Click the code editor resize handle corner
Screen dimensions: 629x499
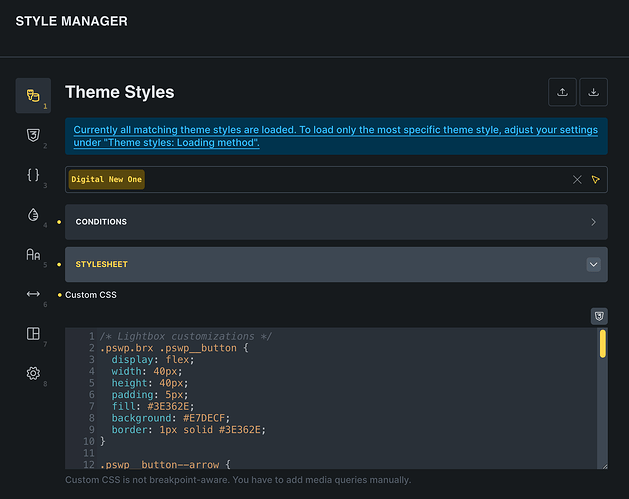[x=605, y=466]
